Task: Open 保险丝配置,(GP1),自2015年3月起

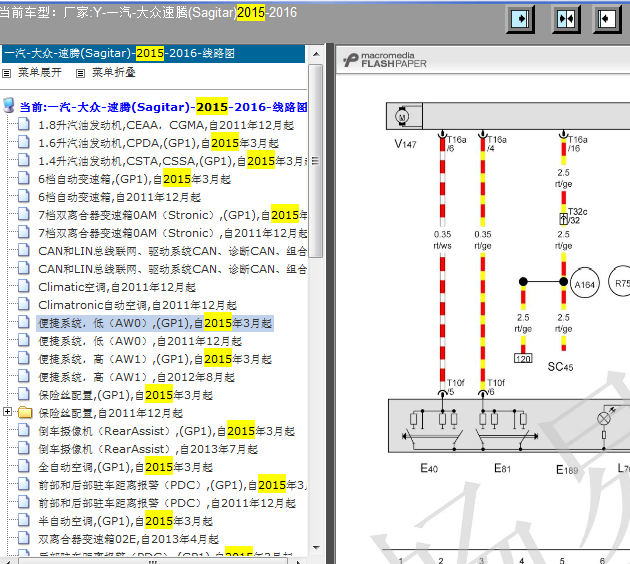Action: (x=125, y=395)
